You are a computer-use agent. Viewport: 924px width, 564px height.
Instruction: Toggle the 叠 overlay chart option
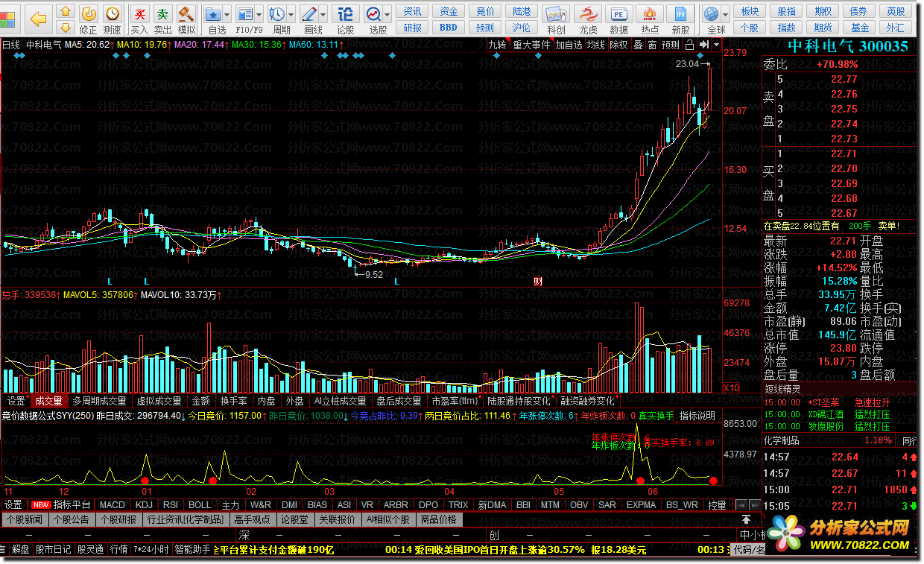[x=638, y=45]
